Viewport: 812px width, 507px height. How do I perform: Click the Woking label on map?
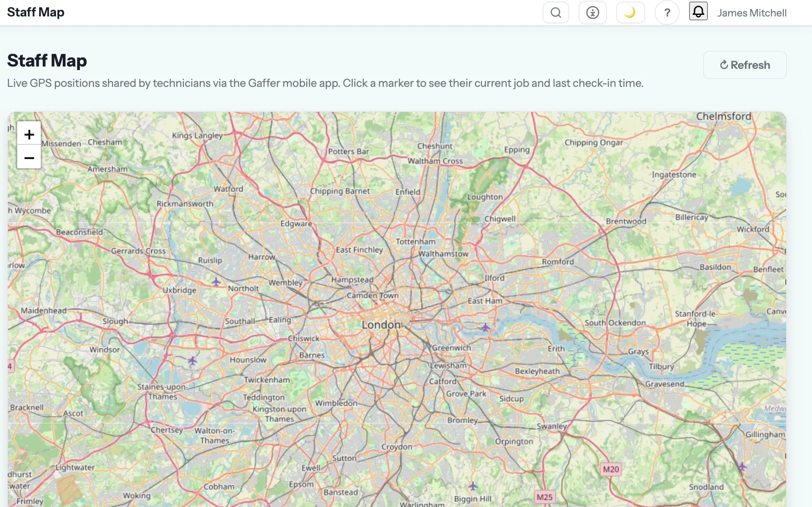point(137,496)
